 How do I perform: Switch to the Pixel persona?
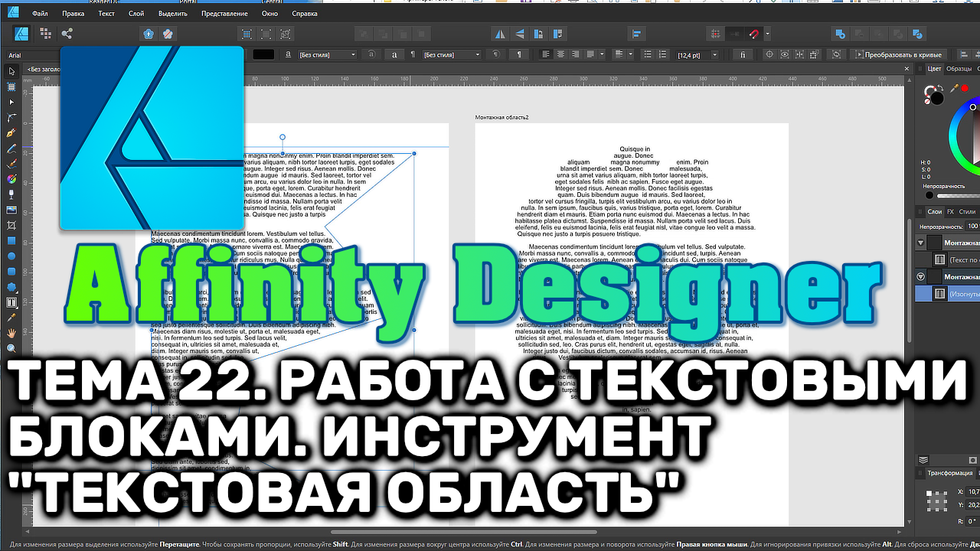45,34
